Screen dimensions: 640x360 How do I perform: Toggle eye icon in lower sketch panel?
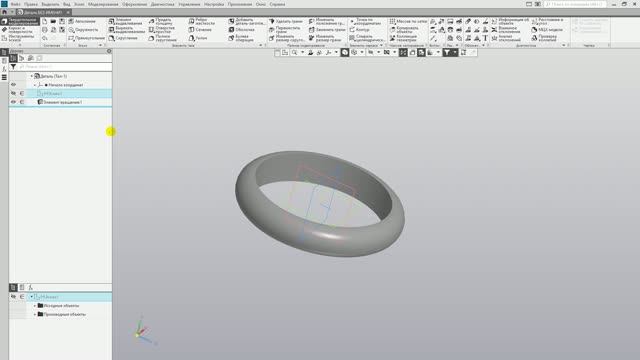click(x=13, y=297)
